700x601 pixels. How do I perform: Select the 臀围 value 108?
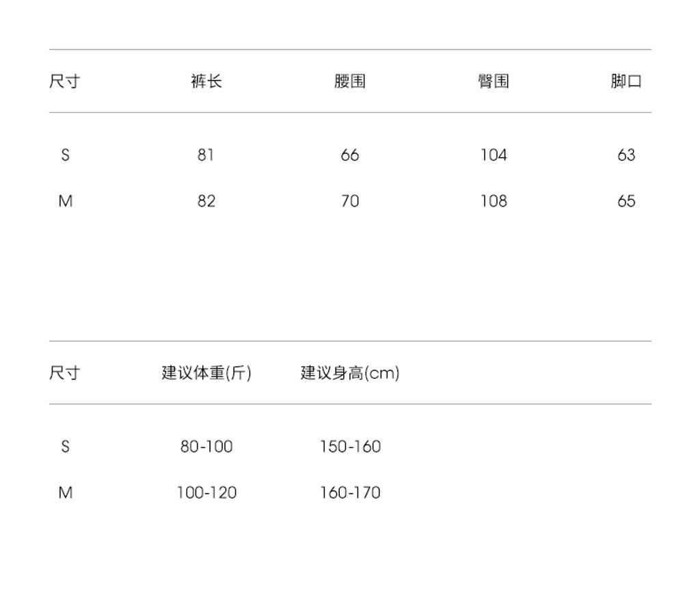point(494,201)
